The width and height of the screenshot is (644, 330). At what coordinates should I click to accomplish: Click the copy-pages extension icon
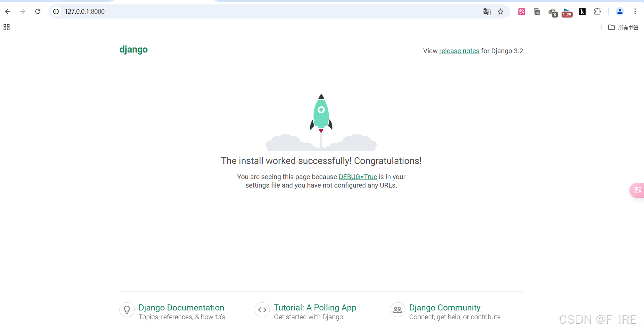(537, 12)
